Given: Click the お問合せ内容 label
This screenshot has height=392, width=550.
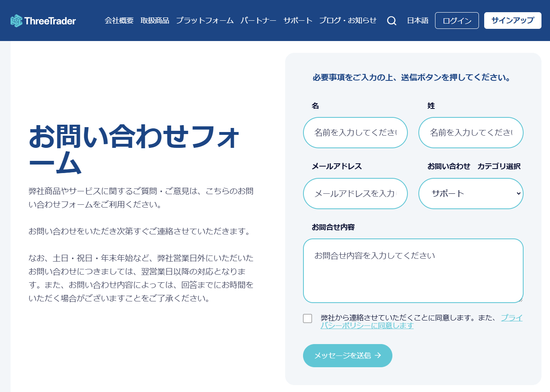Looking at the screenshot, I should click(333, 227).
